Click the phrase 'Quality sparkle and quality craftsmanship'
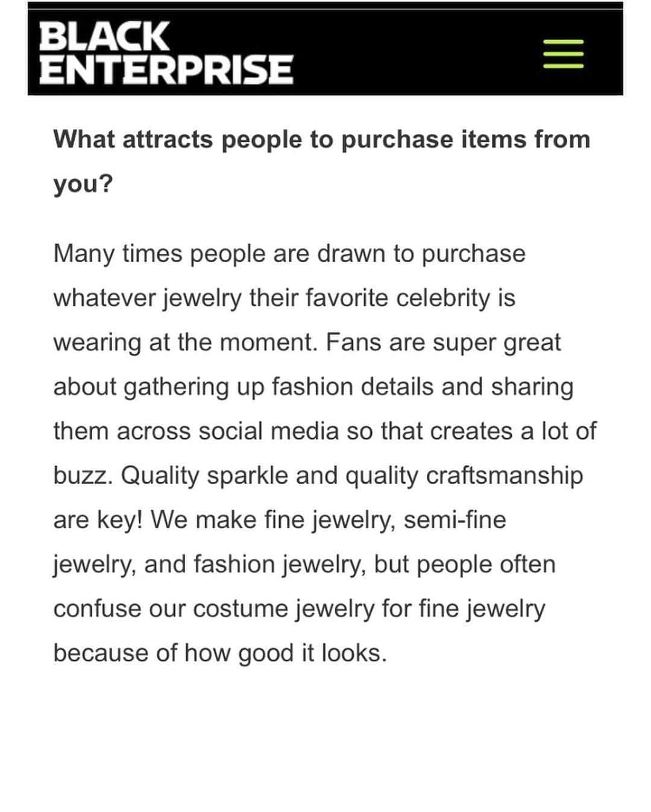 tap(352, 476)
